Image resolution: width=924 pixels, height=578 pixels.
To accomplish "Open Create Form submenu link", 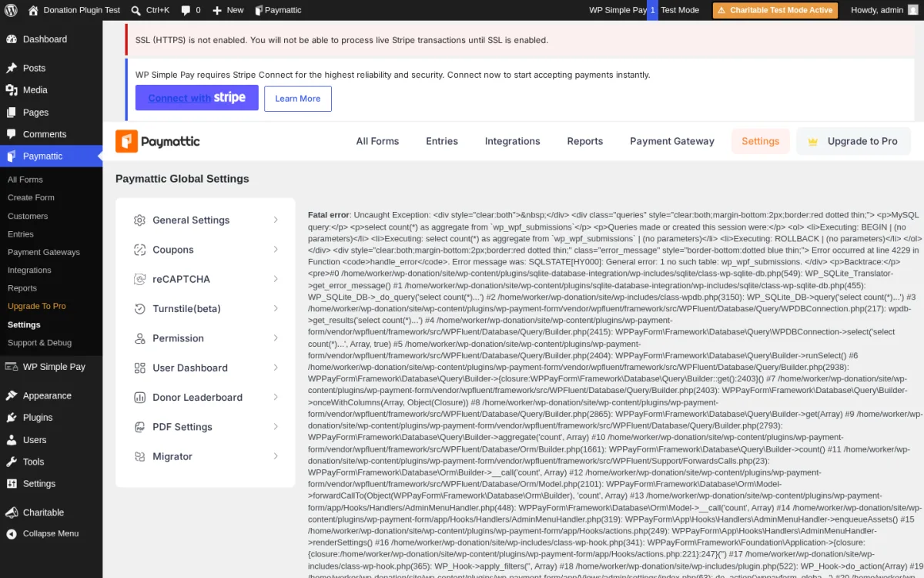I will click(x=31, y=198).
